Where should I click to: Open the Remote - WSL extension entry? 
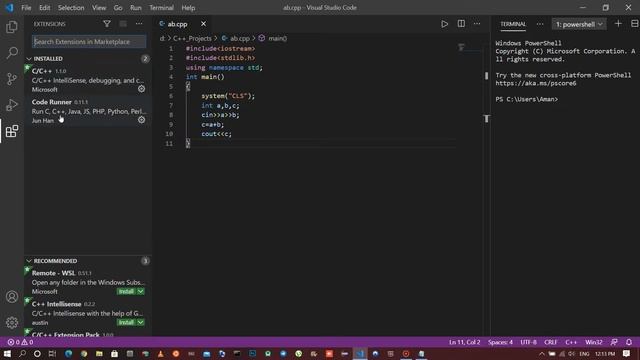tap(88, 282)
